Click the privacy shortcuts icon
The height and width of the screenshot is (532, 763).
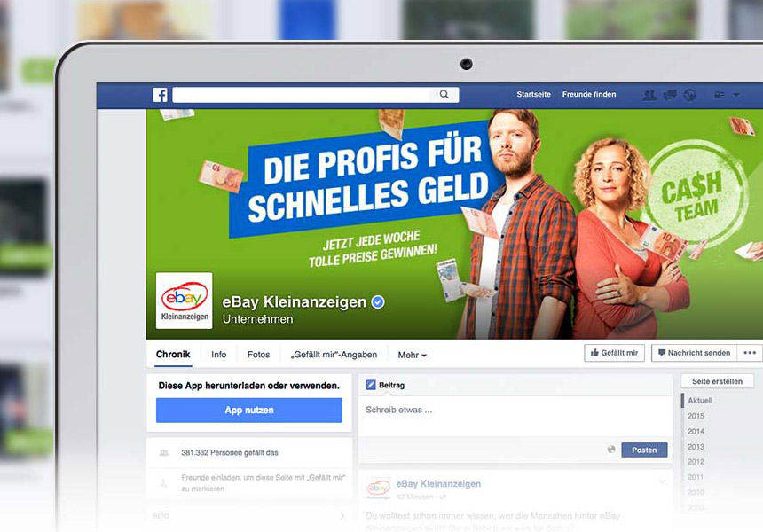[x=720, y=95]
